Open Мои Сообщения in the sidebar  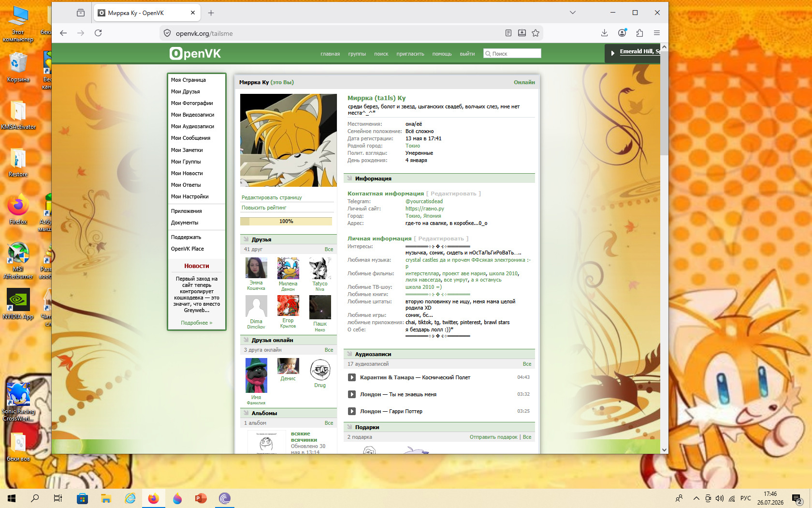(190, 138)
